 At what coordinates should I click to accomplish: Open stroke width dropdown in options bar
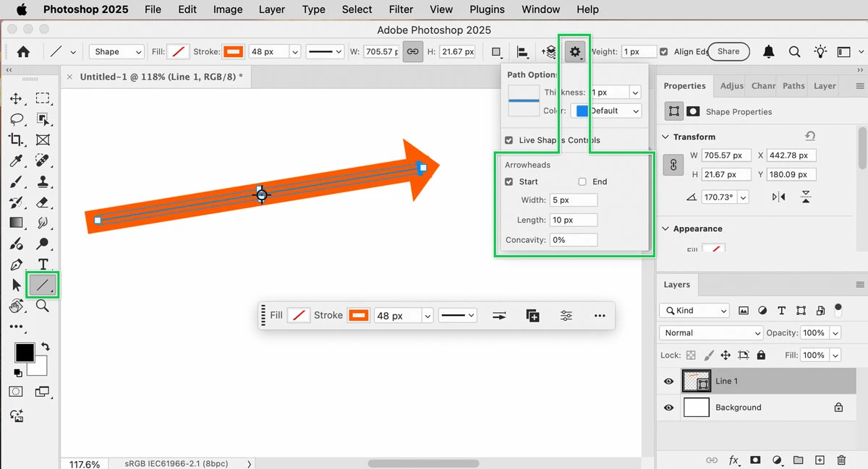(294, 51)
